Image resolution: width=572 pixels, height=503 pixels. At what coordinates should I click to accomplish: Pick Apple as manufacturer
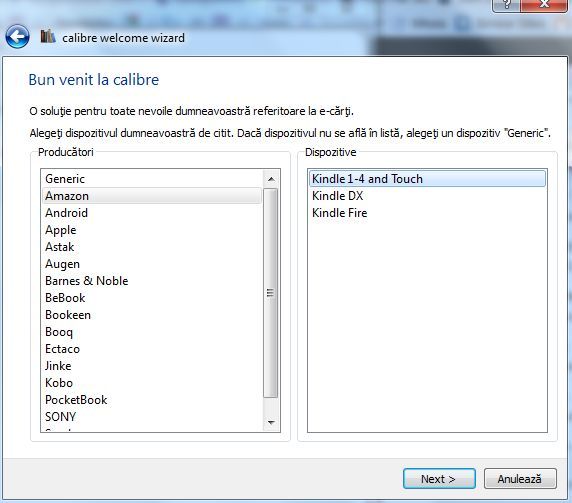click(x=152, y=230)
